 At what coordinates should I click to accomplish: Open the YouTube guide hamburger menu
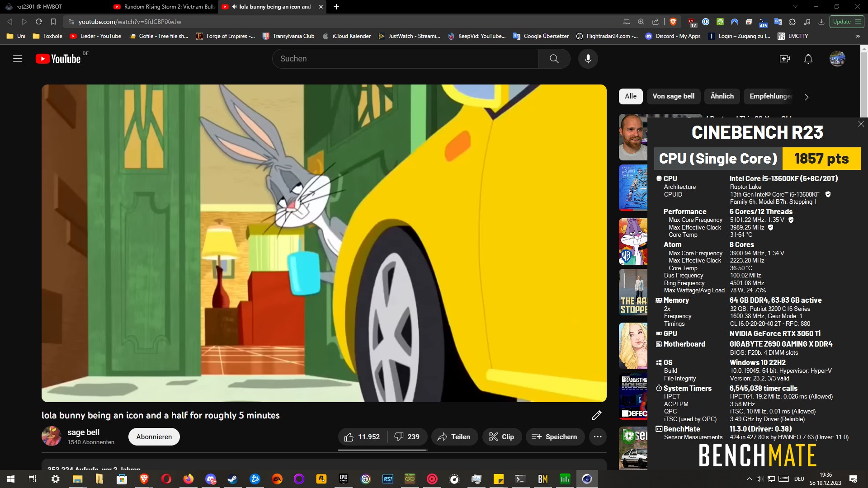(18, 59)
